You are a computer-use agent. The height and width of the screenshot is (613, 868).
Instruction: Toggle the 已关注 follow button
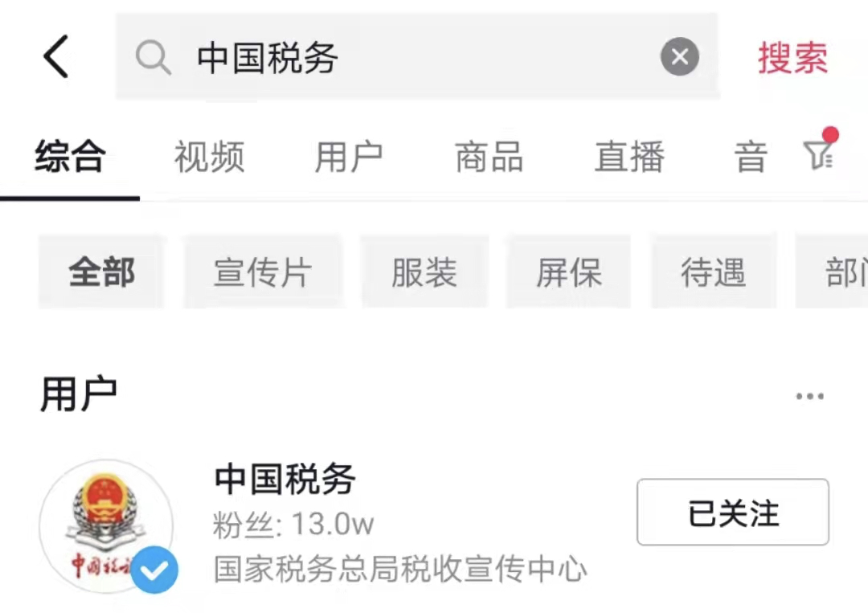click(x=733, y=513)
